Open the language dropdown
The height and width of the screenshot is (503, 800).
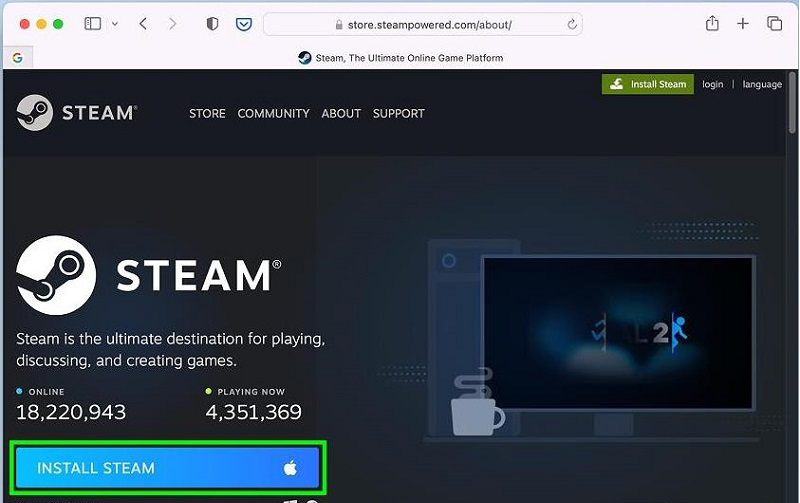pyautogui.click(x=762, y=84)
